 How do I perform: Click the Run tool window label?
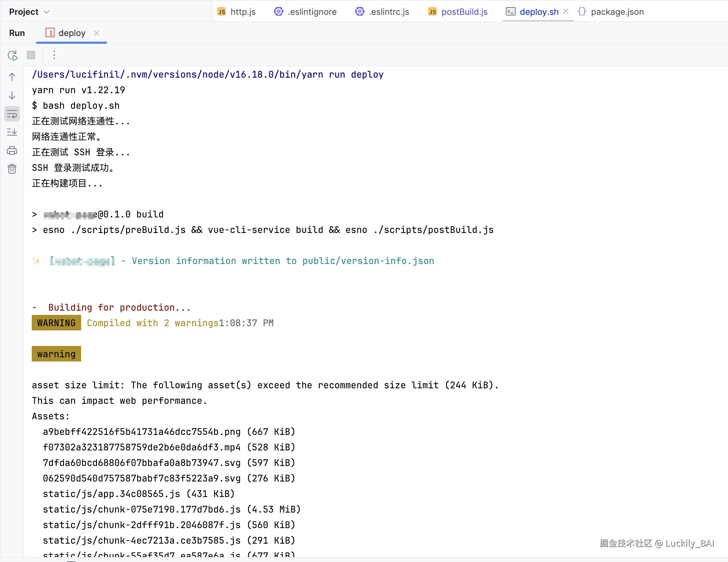[17, 33]
